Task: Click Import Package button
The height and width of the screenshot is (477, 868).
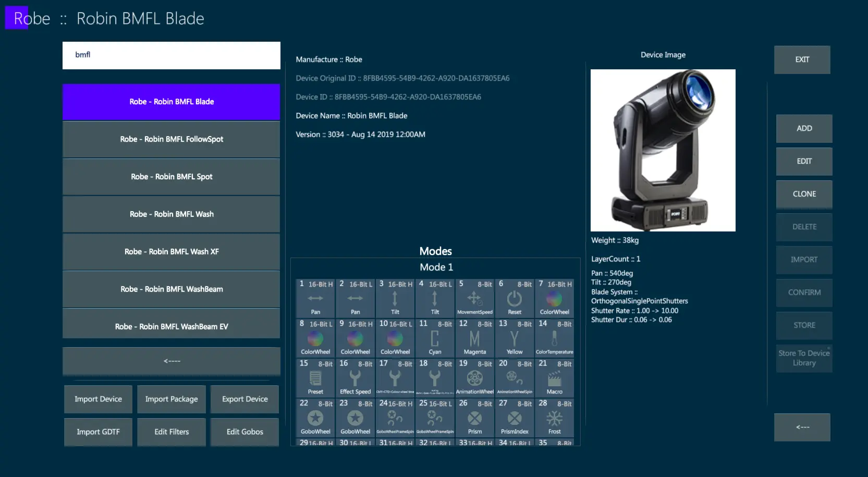Action: click(x=172, y=399)
